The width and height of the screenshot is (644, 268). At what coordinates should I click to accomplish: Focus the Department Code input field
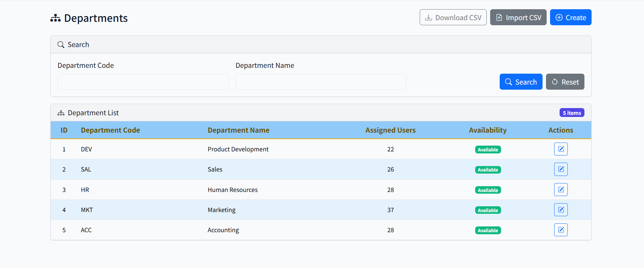143,82
